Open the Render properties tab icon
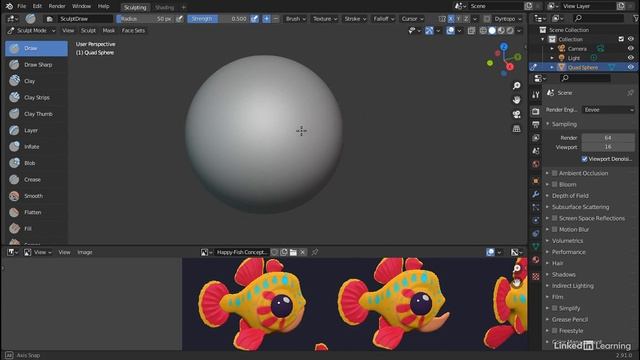 pos(536,111)
